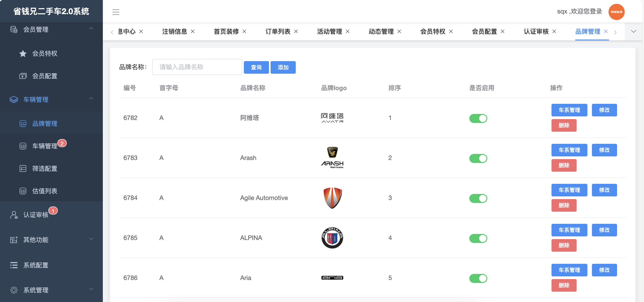Toggle the enable switch for Agile Automotive

click(x=478, y=198)
